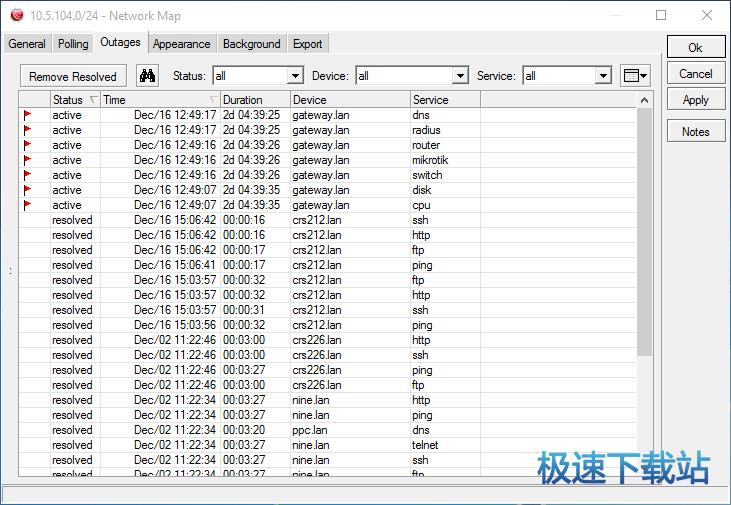Switch to the Polling tab
Image resolution: width=731 pixels, height=505 pixels.
pyautogui.click(x=73, y=44)
